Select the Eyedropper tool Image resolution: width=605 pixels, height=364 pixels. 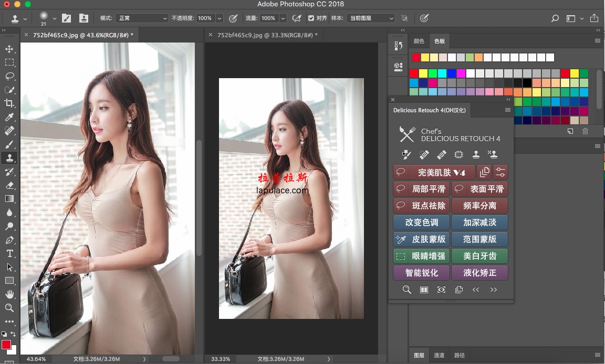click(x=9, y=117)
